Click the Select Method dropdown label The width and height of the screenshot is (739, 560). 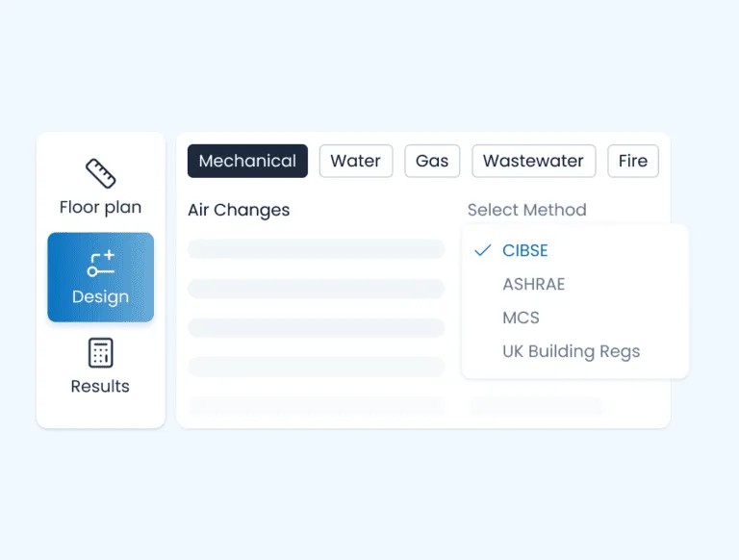[526, 210]
